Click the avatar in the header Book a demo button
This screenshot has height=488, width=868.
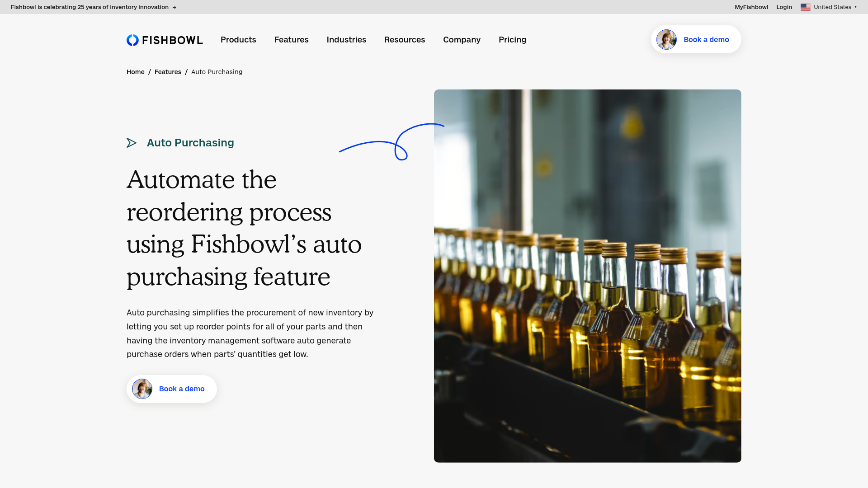(x=666, y=40)
